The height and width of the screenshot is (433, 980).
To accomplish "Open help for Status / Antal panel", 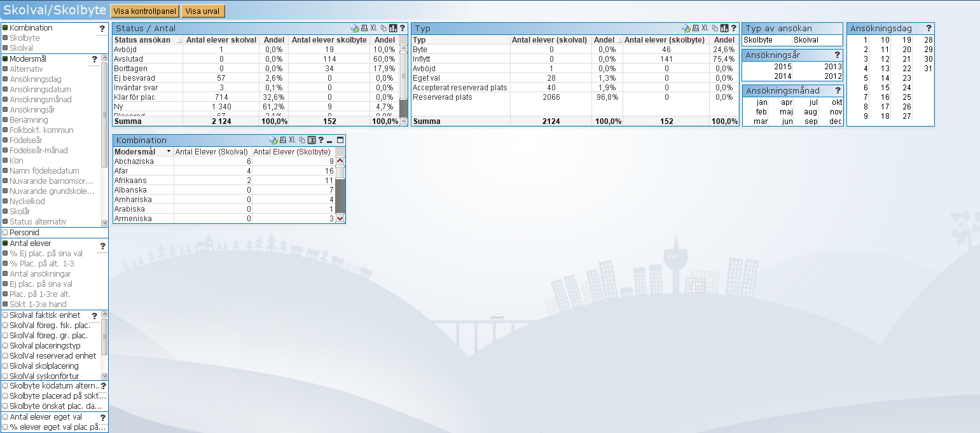I will (402, 28).
